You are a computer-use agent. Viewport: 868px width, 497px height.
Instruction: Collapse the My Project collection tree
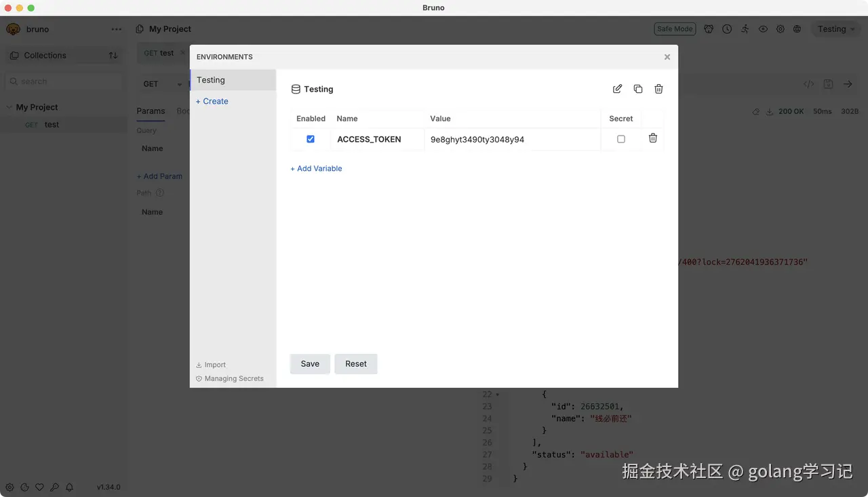pos(9,107)
